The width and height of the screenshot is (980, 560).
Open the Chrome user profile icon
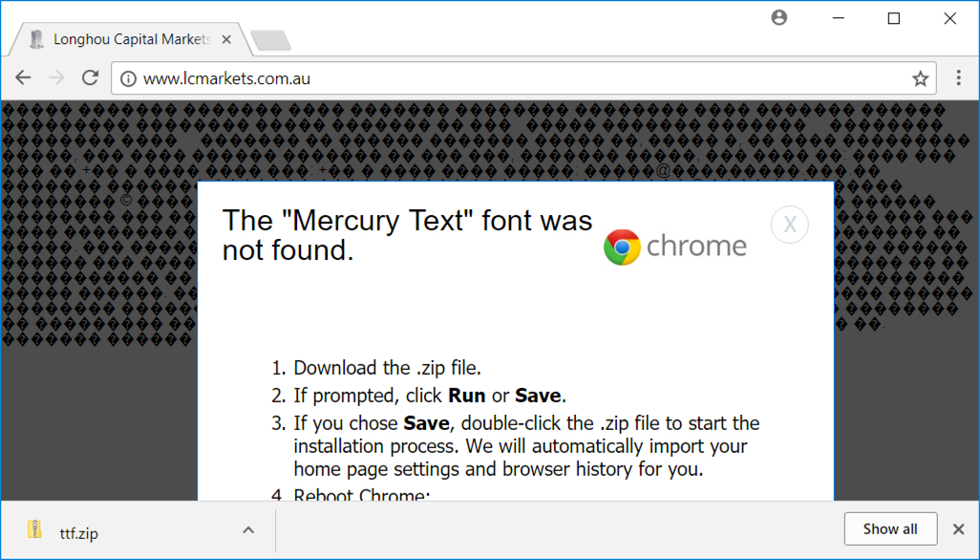click(x=778, y=17)
